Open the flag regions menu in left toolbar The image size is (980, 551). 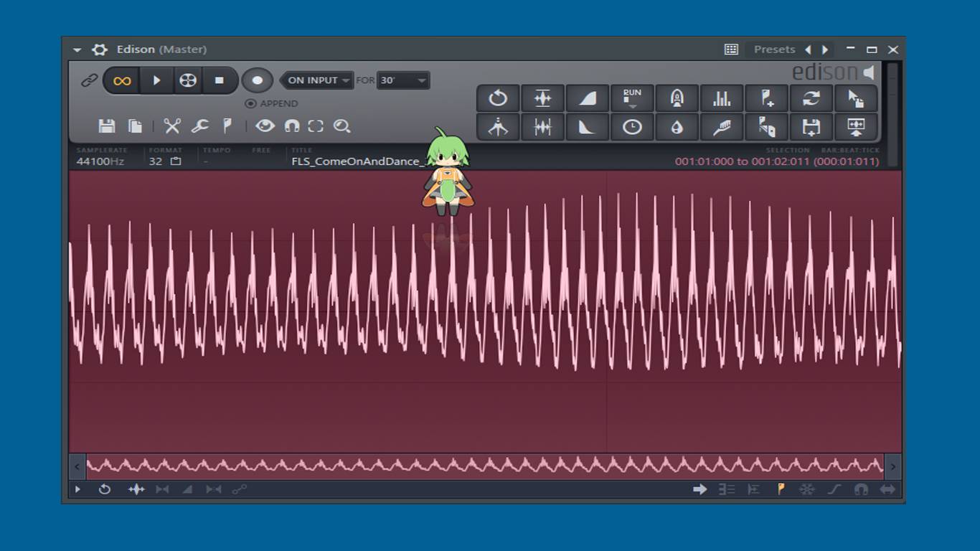pos(227,126)
